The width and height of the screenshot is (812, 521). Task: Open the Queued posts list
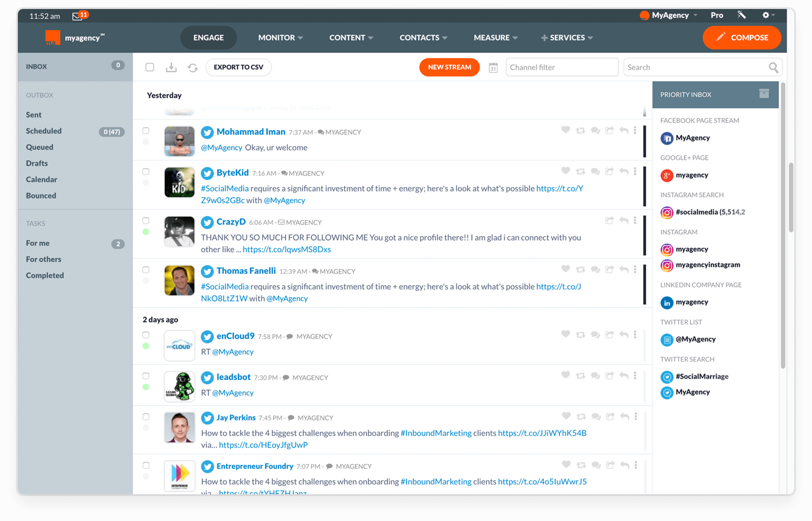(x=39, y=147)
